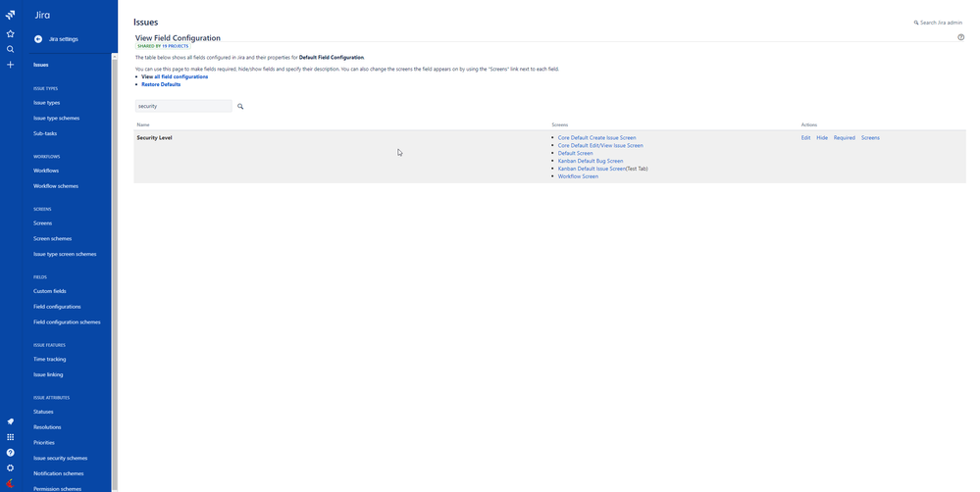Image resolution: width=980 pixels, height=492 pixels.
Task: Open the Jira home logo icon
Action: pyautogui.click(x=10, y=15)
